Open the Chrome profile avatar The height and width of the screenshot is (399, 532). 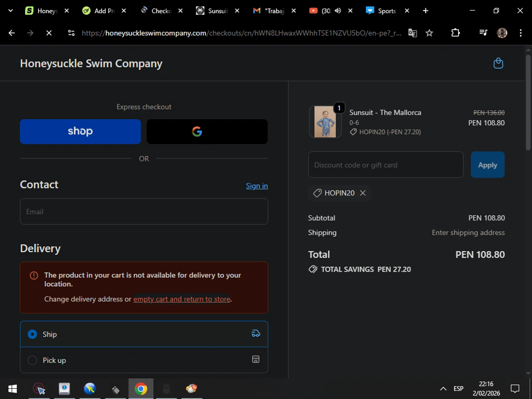coord(502,33)
